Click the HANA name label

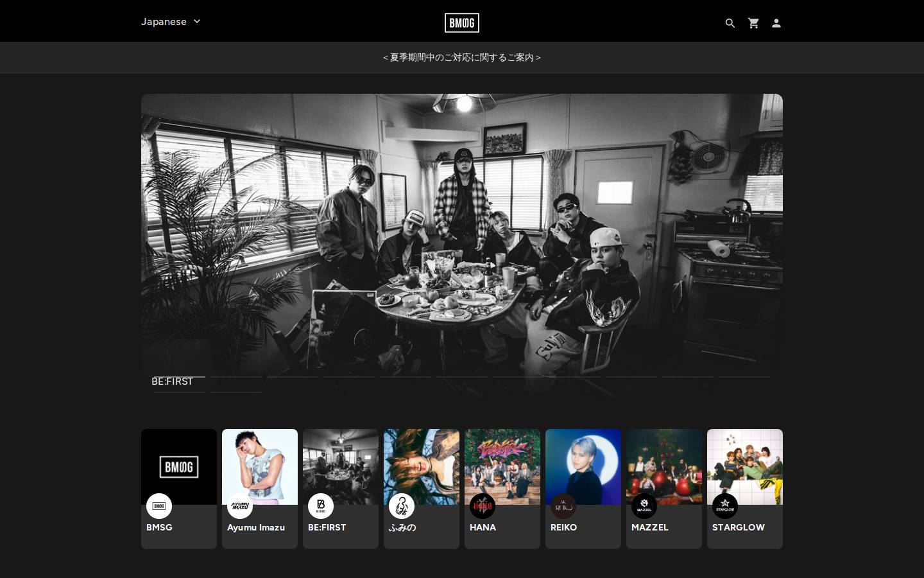coord(483,527)
